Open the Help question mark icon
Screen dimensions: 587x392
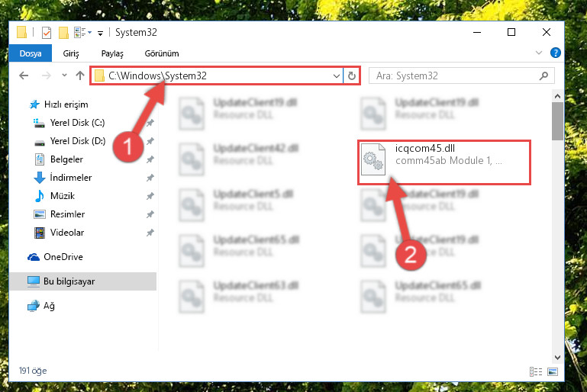coord(555,53)
